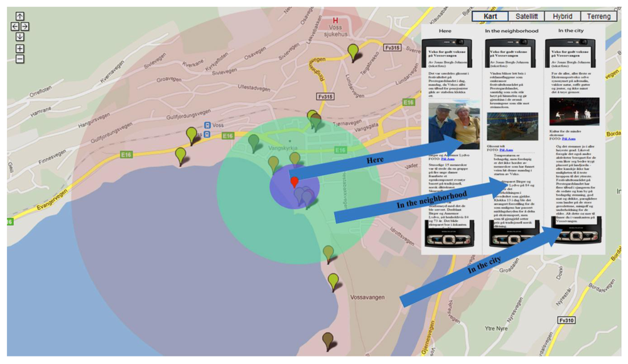Open the stage performance photo in city article

click(x=575, y=112)
